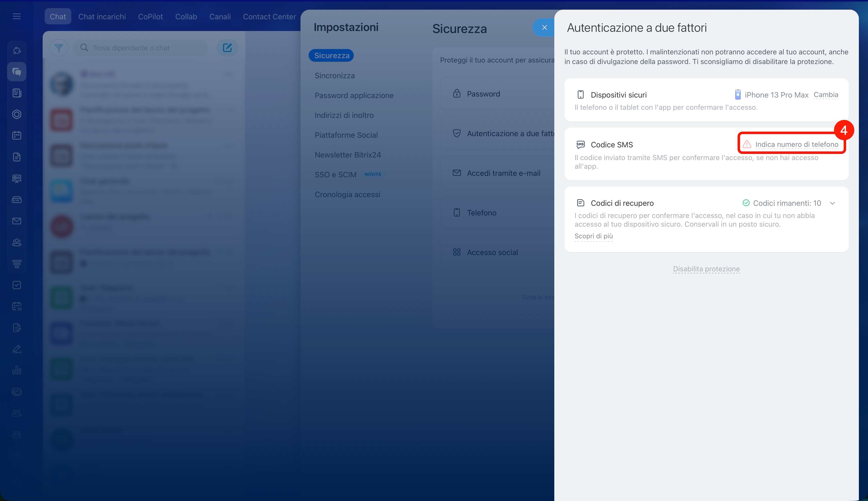This screenshot has height=501, width=868.
Task: Open the hamburger main menu icon
Action: coord(16,16)
